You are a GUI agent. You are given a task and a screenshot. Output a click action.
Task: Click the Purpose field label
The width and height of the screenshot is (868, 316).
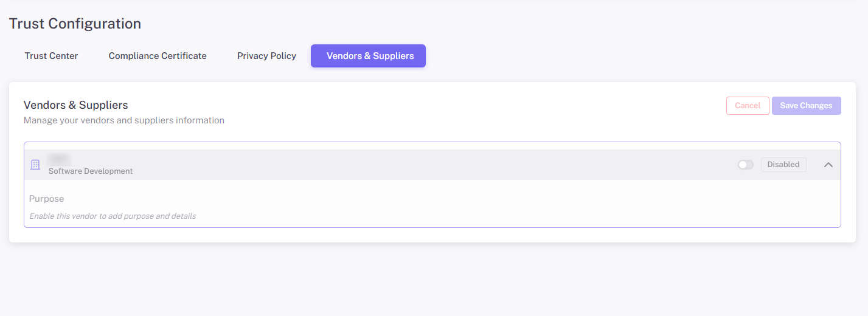[x=47, y=199]
